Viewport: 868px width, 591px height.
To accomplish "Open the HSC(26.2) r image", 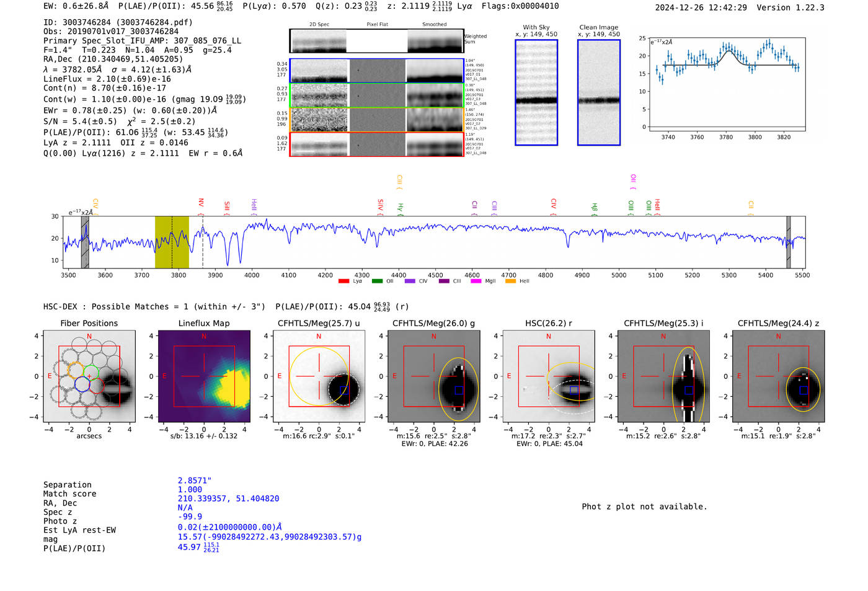I will 548,376.
